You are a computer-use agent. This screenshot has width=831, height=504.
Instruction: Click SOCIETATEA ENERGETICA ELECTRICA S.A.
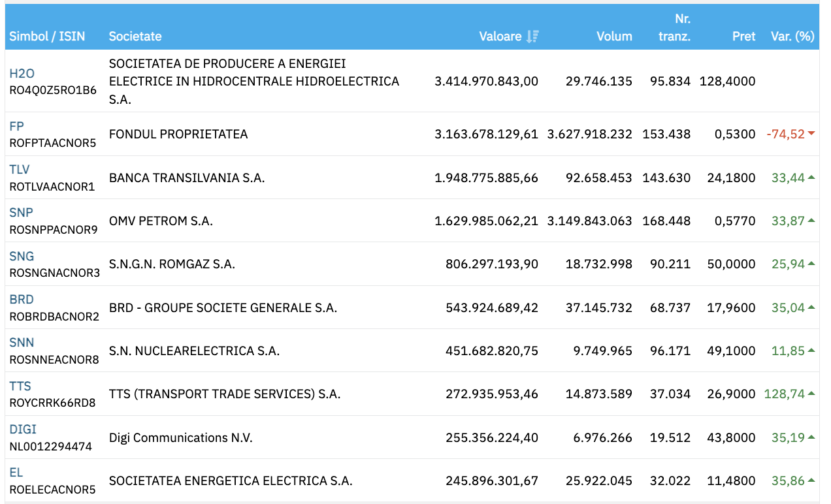[231, 480]
